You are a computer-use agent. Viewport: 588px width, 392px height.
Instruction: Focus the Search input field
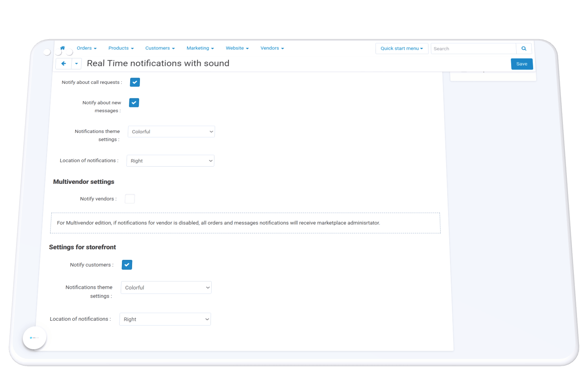pyautogui.click(x=473, y=49)
